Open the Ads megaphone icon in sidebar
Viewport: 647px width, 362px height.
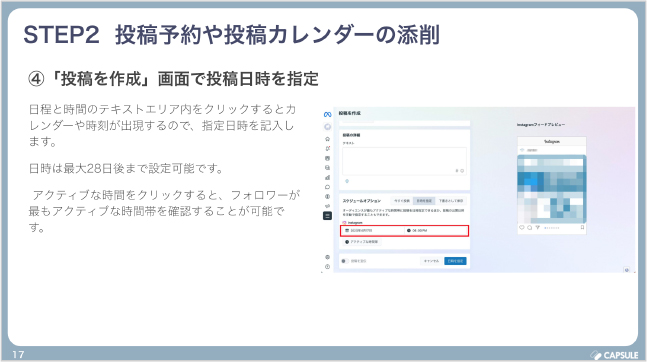pyautogui.click(x=327, y=206)
